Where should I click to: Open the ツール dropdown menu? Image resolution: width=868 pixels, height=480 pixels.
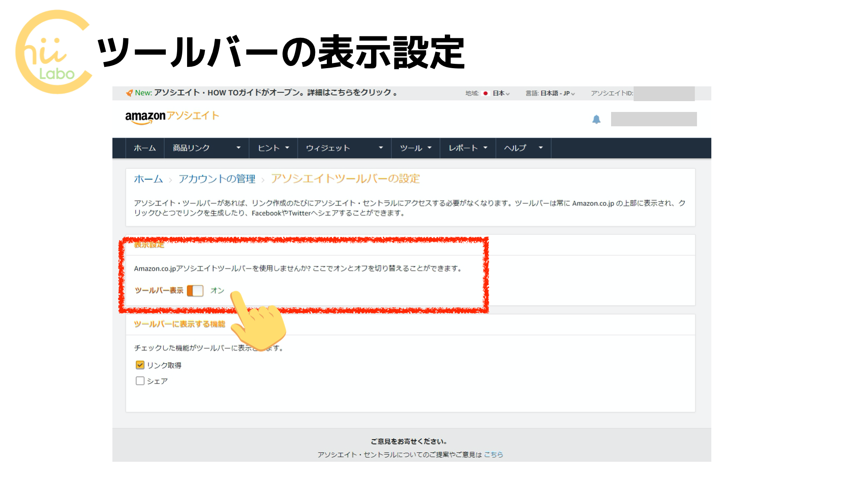(415, 148)
